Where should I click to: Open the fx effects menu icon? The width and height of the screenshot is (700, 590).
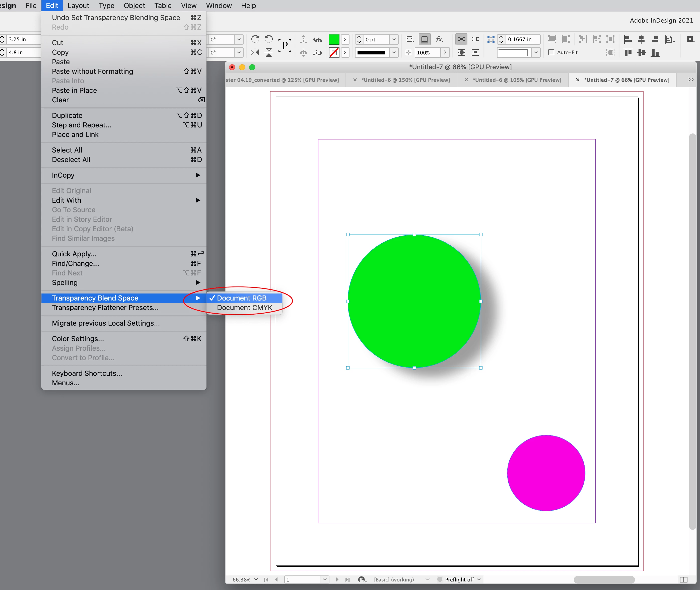pyautogui.click(x=440, y=39)
